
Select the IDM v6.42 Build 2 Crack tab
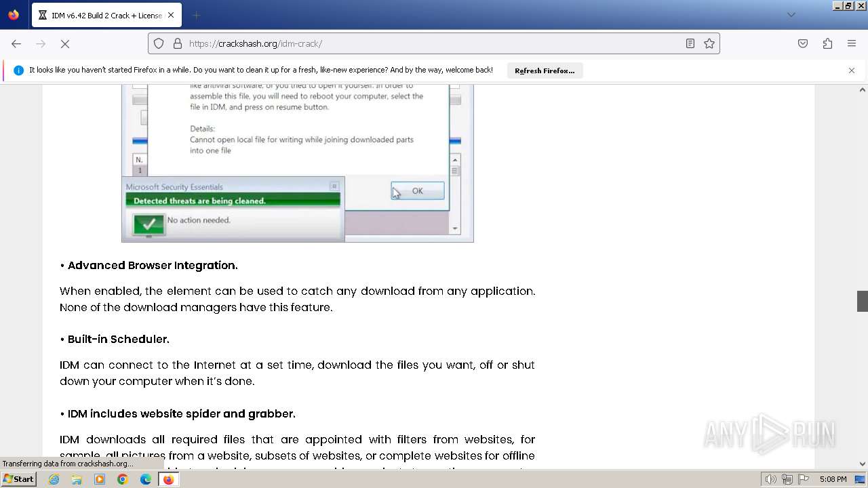click(106, 15)
